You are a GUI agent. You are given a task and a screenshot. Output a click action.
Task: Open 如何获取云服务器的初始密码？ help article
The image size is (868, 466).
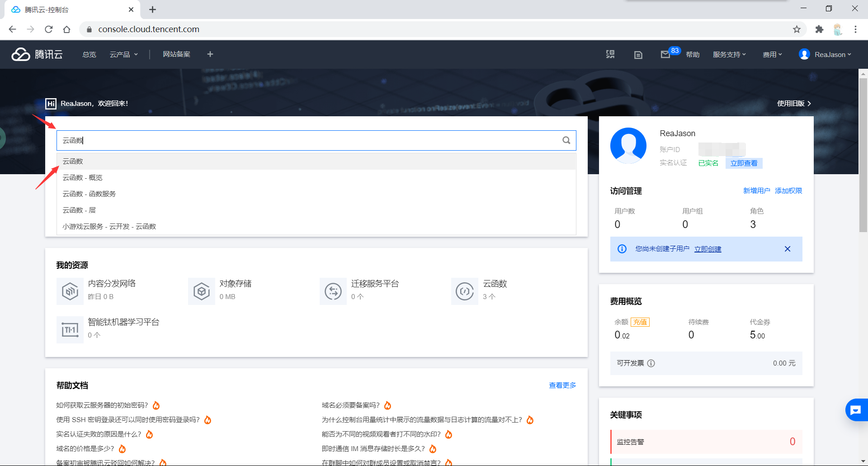[x=102, y=405]
